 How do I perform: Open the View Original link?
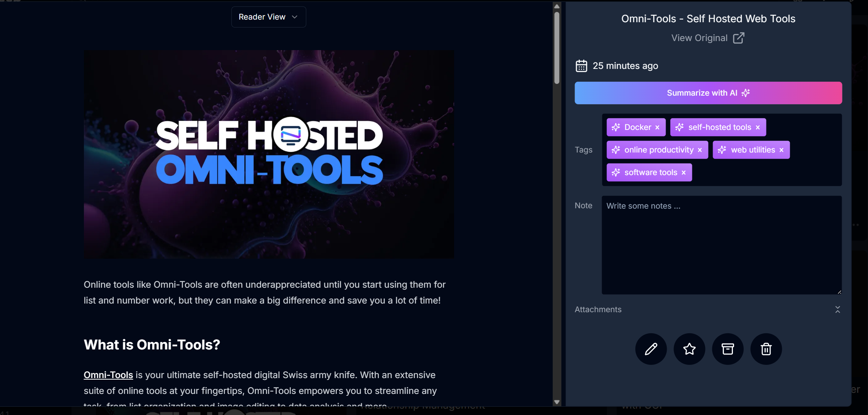click(x=707, y=38)
